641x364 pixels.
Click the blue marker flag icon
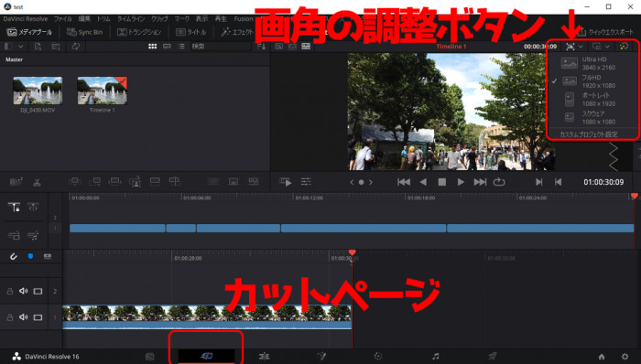tap(30, 256)
